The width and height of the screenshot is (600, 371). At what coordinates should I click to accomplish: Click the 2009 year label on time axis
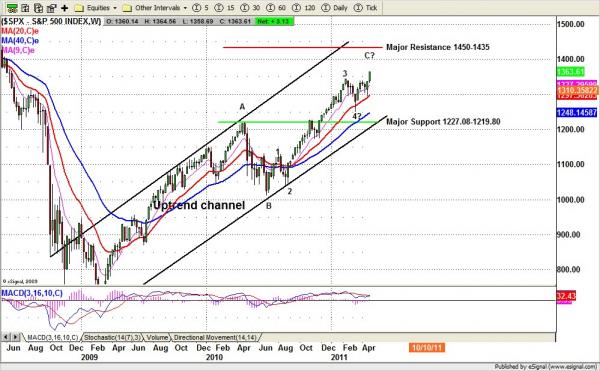coord(89,357)
